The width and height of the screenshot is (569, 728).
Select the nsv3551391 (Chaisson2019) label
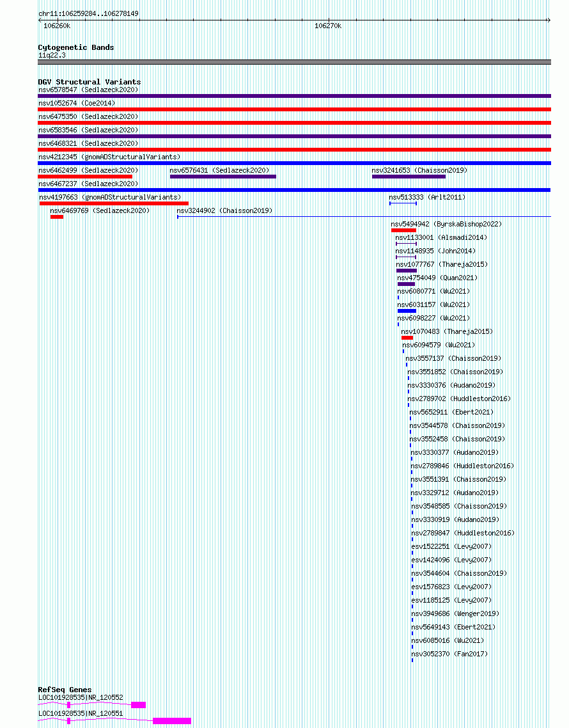point(458,480)
